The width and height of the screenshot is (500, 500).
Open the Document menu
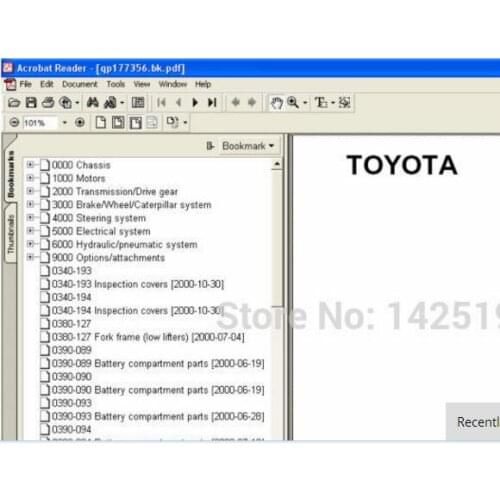click(x=80, y=84)
